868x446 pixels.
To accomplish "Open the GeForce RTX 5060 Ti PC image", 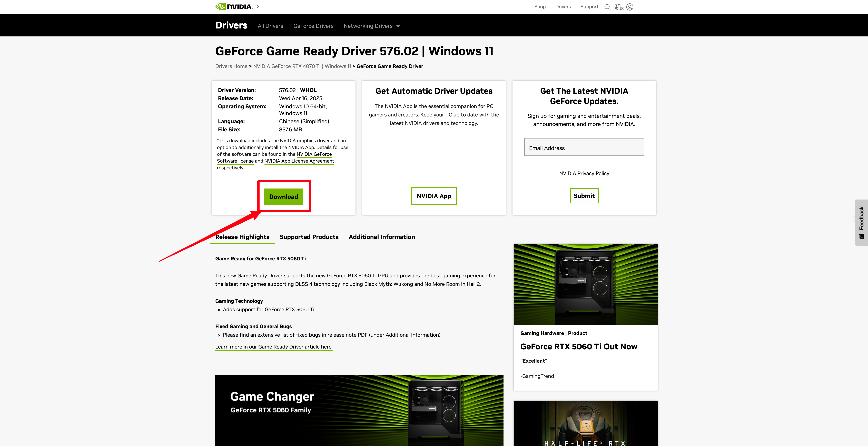I will click(585, 284).
